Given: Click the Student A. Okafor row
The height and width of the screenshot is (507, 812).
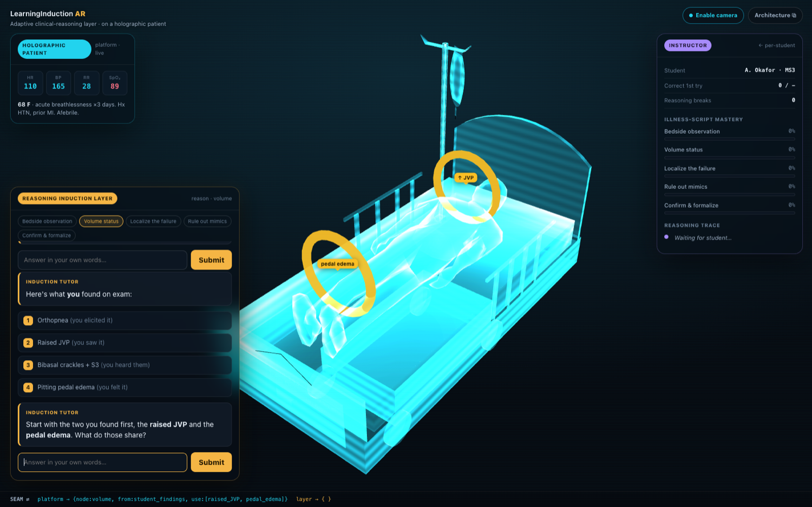Looking at the screenshot, I should pyautogui.click(x=730, y=70).
